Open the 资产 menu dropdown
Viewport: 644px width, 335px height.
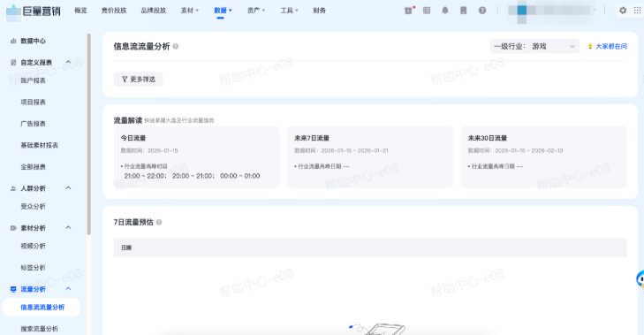(256, 11)
